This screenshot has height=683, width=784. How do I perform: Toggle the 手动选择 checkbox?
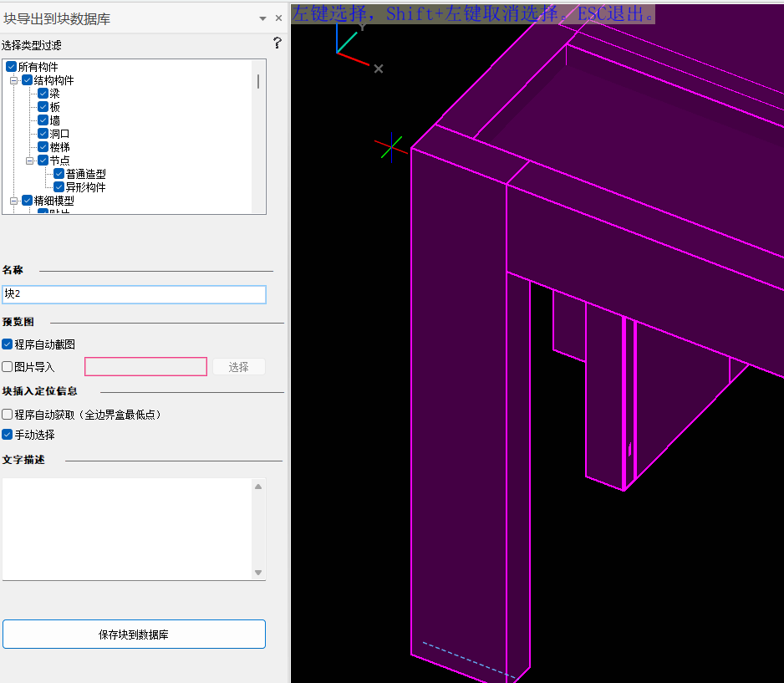8,435
